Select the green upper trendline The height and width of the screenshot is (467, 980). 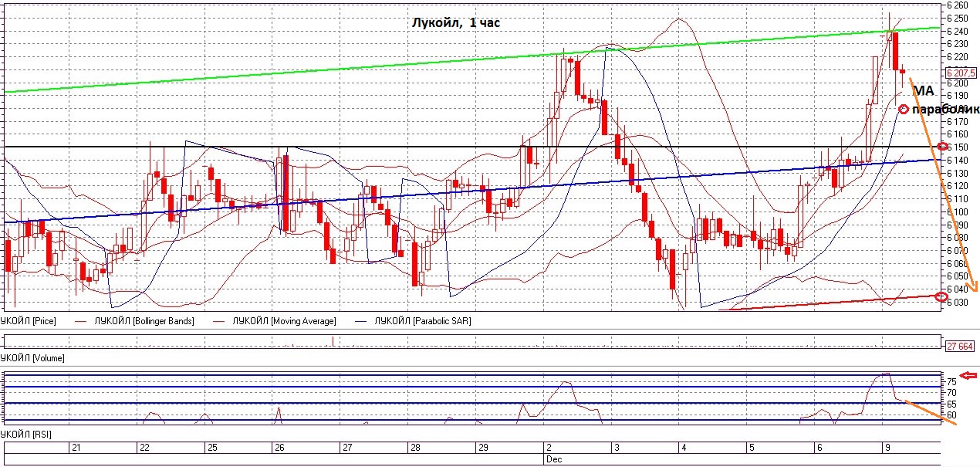click(472, 61)
